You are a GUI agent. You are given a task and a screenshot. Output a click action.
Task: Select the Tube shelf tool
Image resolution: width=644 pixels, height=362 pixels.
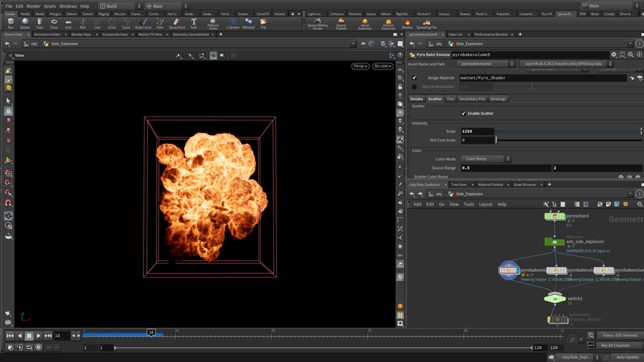pyautogui.click(x=39, y=24)
